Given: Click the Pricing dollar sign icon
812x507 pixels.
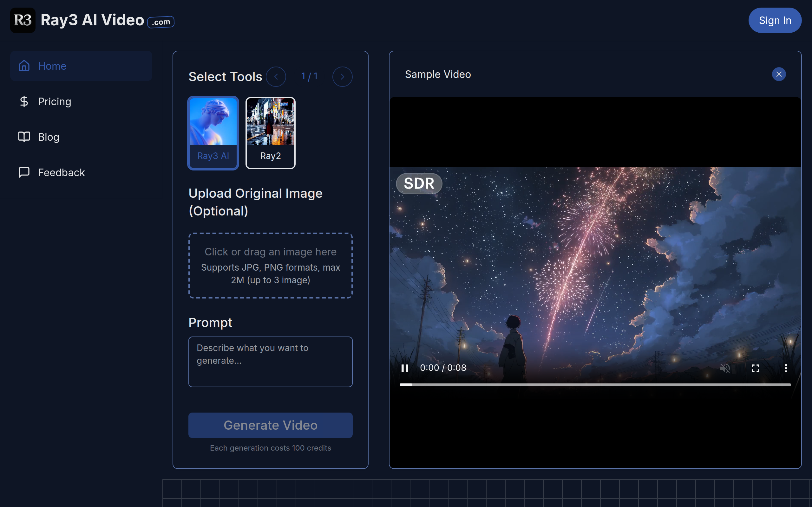Looking at the screenshot, I should coord(24,101).
